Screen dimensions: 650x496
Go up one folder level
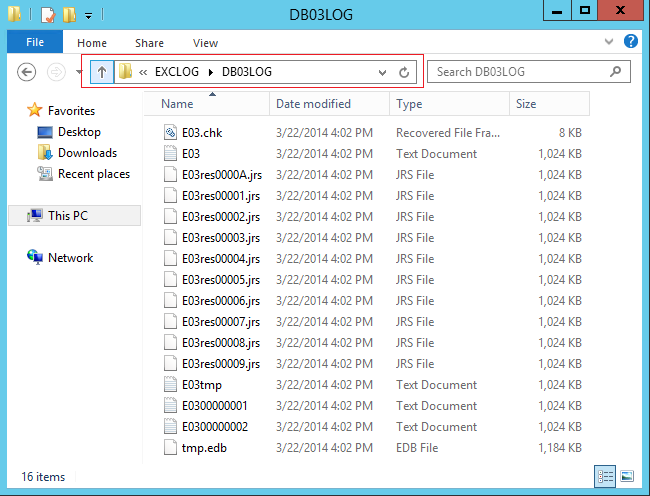[x=102, y=72]
